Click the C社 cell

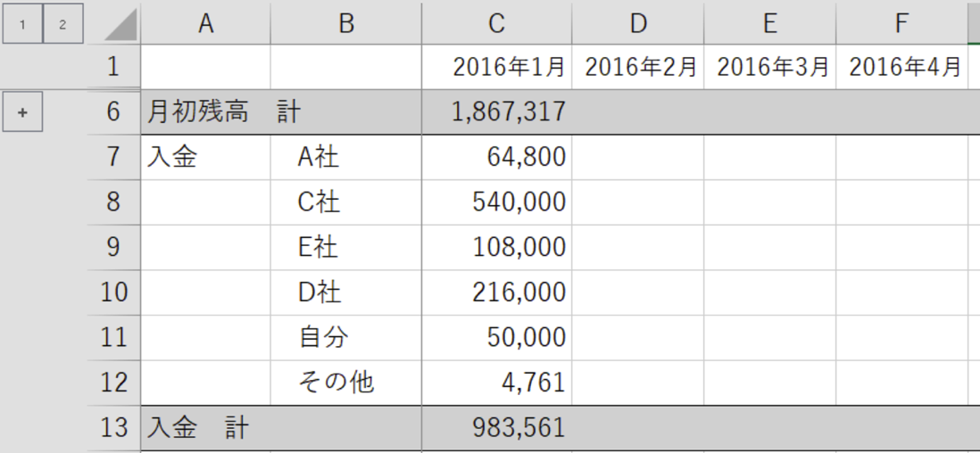click(345, 202)
